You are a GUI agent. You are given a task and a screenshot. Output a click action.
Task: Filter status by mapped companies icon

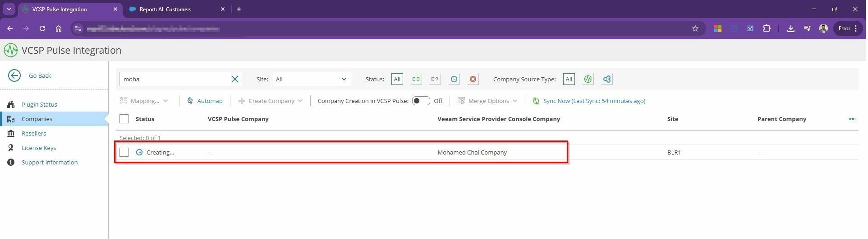(x=416, y=79)
